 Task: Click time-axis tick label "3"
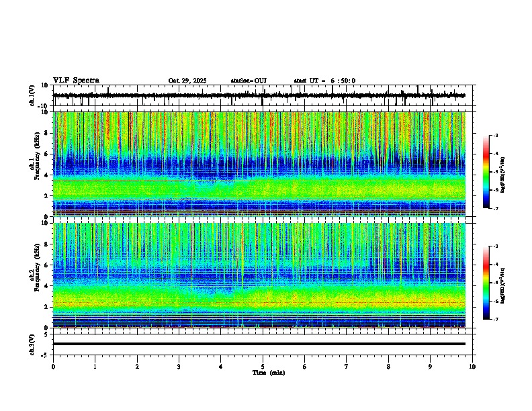179,367
